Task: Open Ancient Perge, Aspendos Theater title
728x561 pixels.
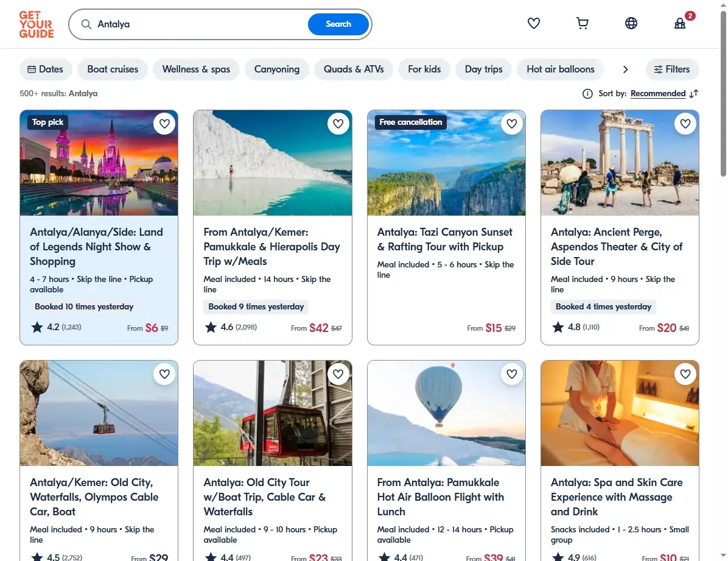Action: tap(617, 246)
